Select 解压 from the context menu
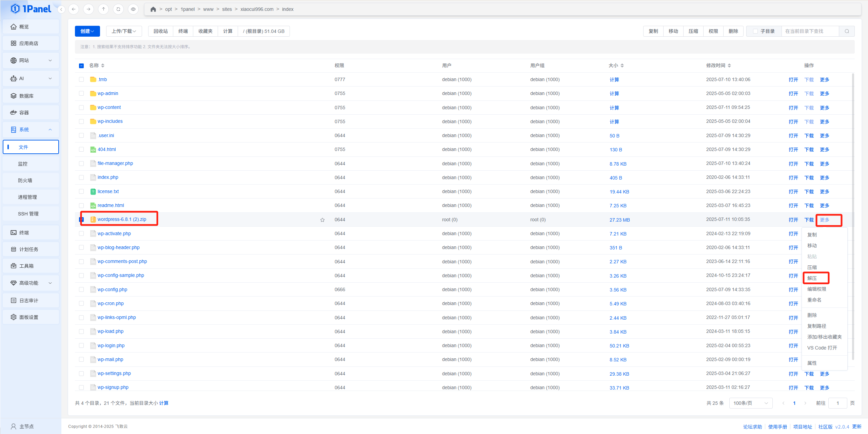The width and height of the screenshot is (868, 434). point(812,278)
